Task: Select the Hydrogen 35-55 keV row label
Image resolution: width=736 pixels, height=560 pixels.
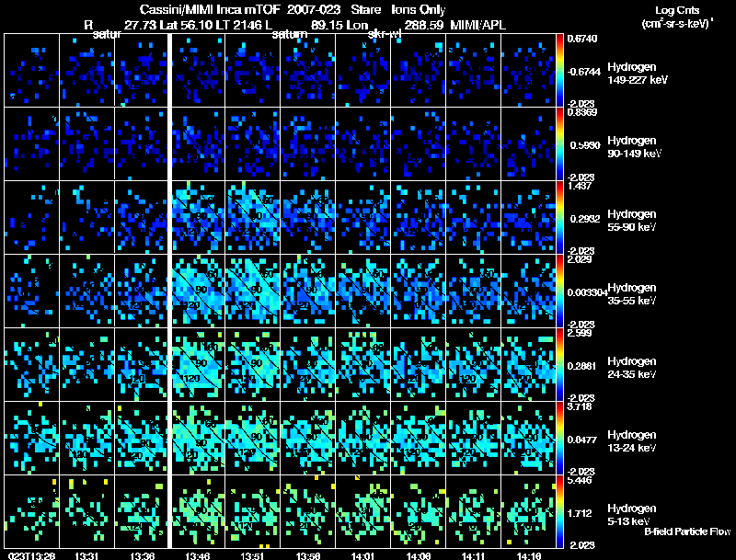Action: (632, 294)
